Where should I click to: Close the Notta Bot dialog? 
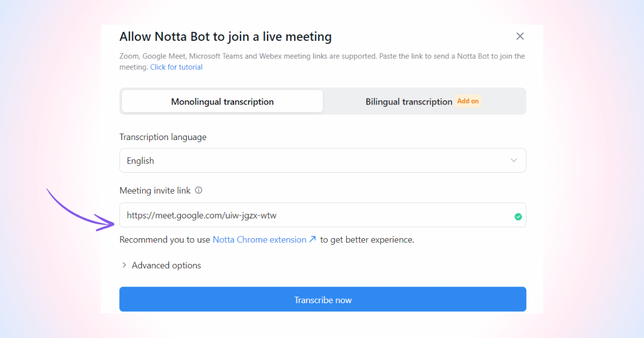coord(520,36)
